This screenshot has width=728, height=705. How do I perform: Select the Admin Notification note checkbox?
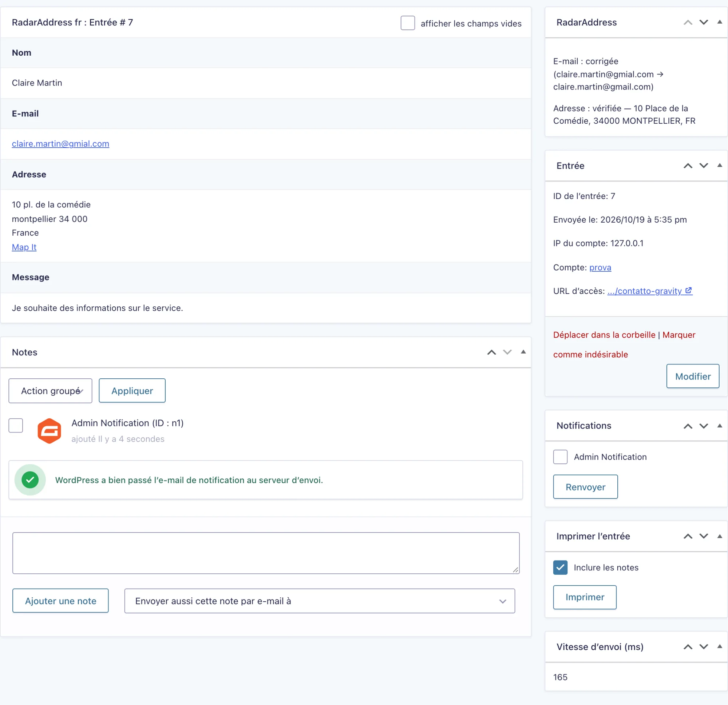pos(16,426)
